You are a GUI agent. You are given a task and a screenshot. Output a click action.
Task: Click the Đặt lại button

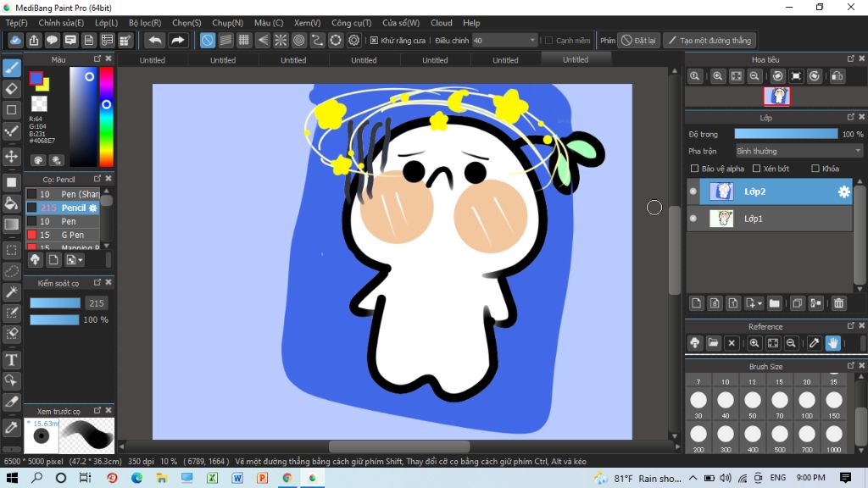(639, 41)
